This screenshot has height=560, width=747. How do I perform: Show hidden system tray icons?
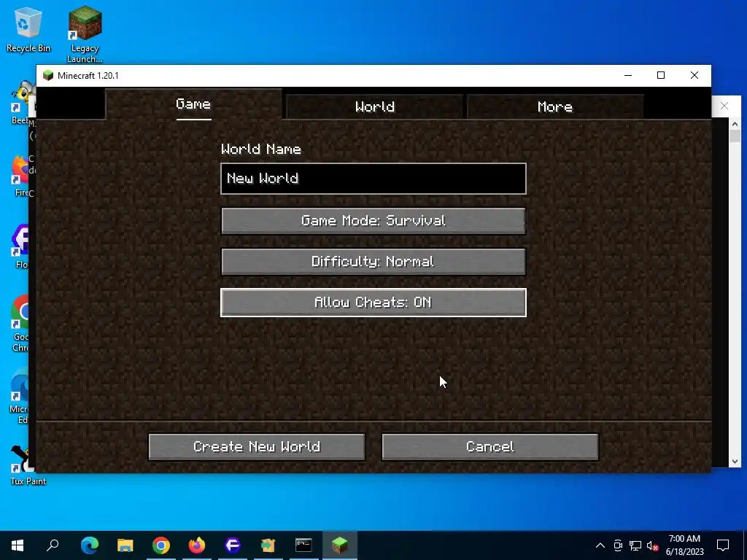(600, 545)
